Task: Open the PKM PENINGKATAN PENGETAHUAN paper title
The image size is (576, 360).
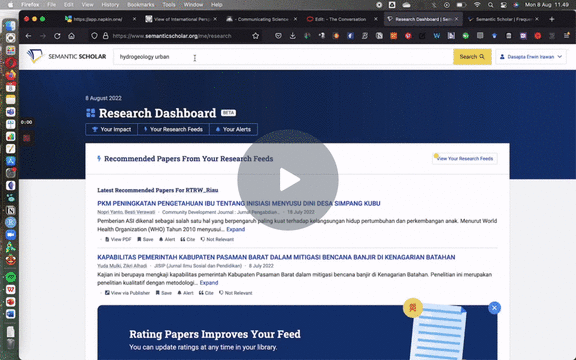Action: click(239, 203)
